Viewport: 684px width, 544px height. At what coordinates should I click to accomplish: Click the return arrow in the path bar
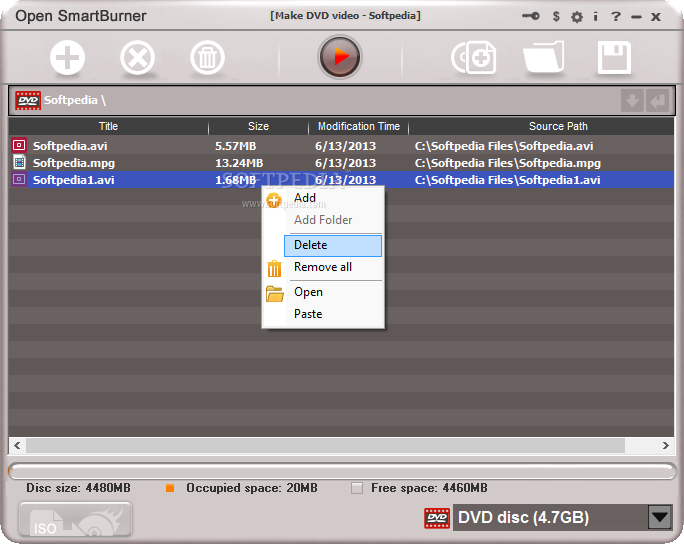click(x=657, y=101)
